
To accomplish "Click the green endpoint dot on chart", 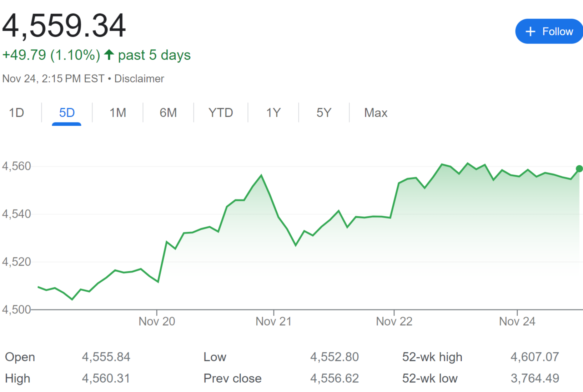I will tap(579, 169).
